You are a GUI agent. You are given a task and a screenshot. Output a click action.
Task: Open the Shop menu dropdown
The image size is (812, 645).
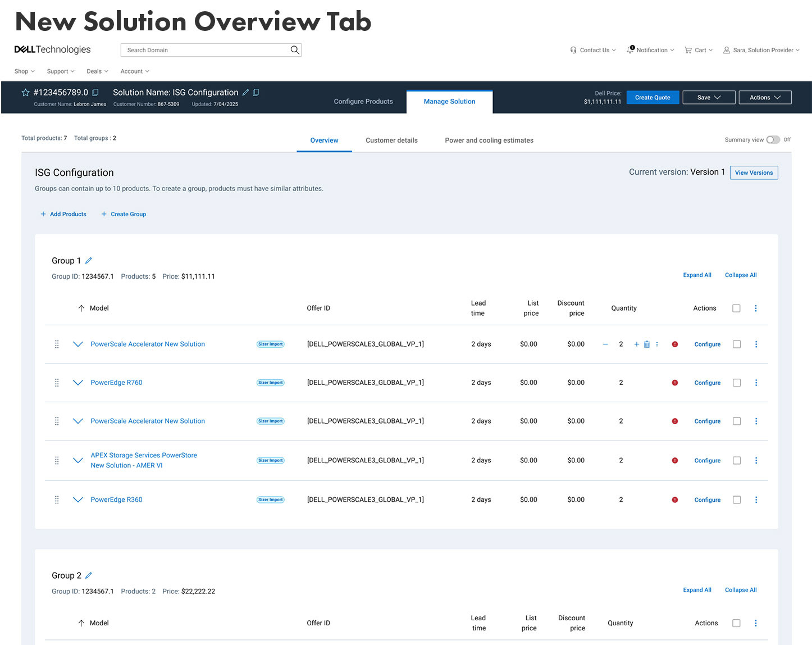click(25, 71)
